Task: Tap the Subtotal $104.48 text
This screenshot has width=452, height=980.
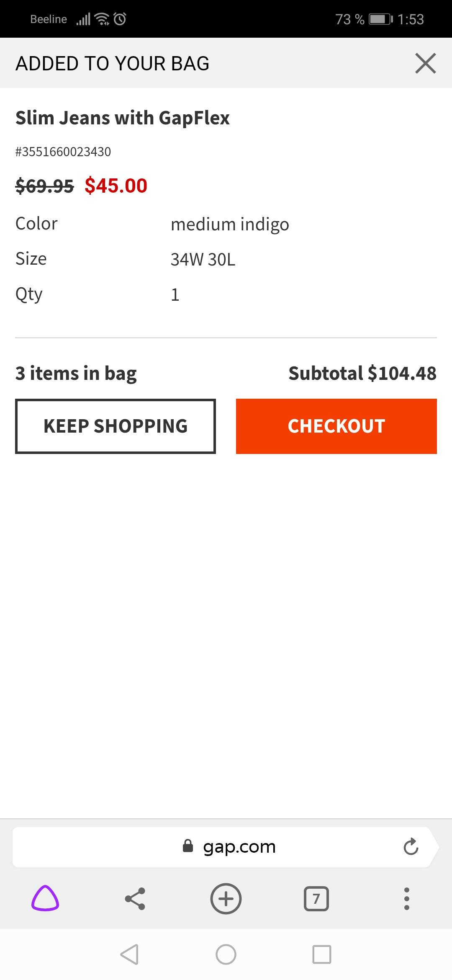Action: click(x=362, y=373)
